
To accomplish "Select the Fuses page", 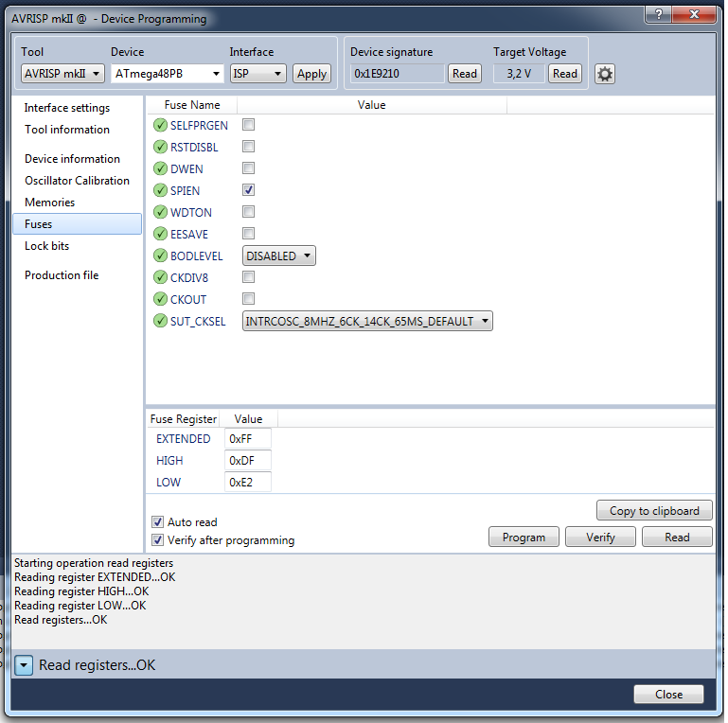I will [x=77, y=224].
